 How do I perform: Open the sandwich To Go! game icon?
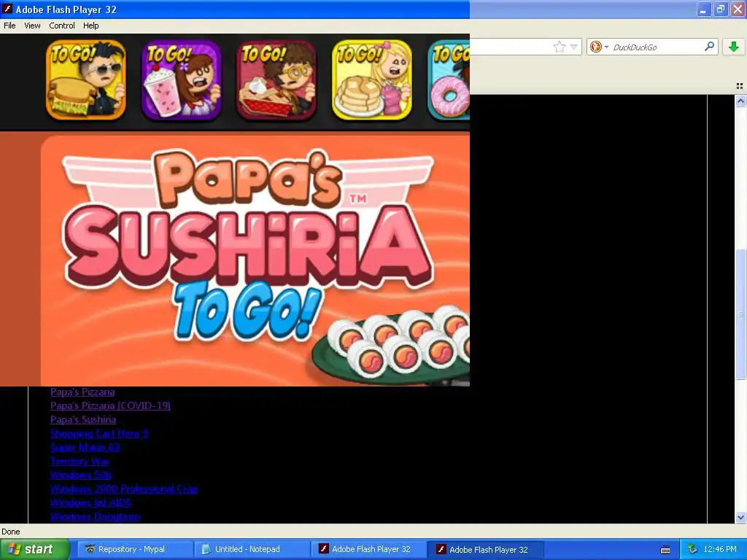click(86, 79)
